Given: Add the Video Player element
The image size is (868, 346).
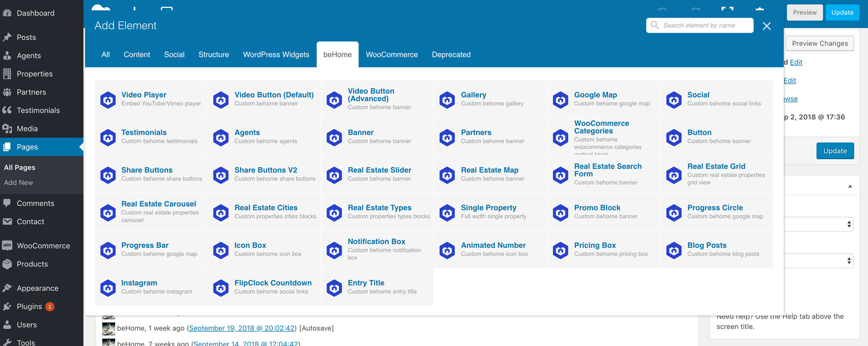Looking at the screenshot, I should coord(151,99).
